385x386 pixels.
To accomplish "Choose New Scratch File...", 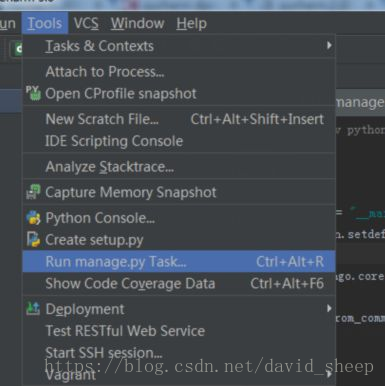I will (179, 119).
